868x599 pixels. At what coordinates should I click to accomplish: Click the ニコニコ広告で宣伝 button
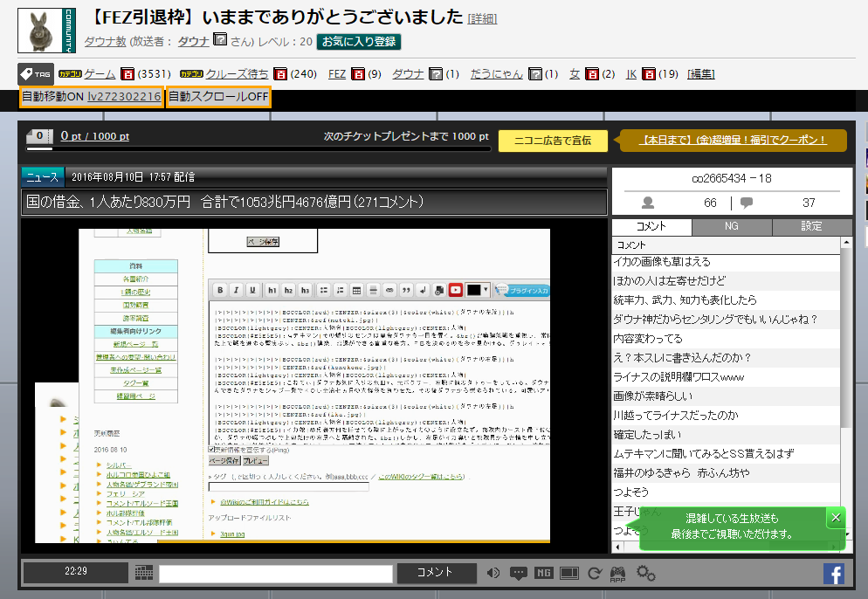pos(553,140)
